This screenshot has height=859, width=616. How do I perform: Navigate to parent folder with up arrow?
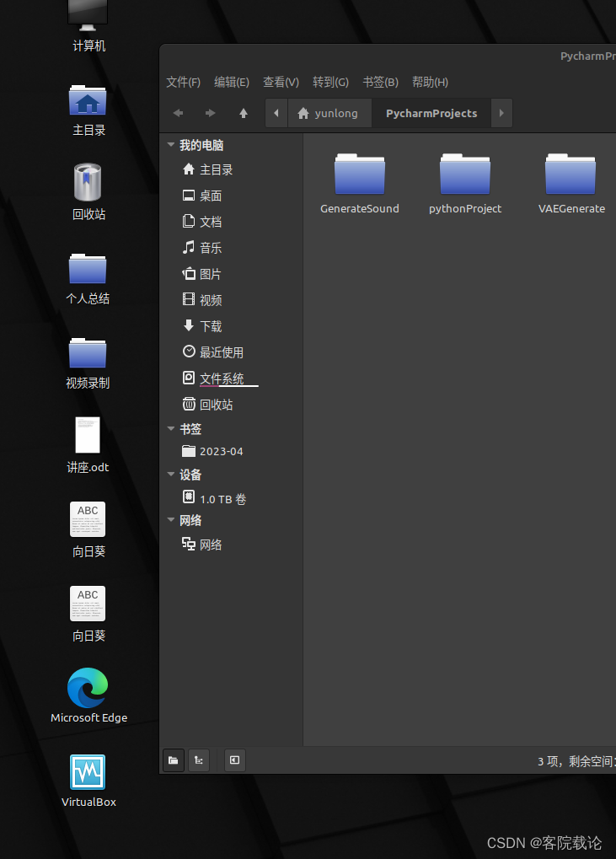[244, 113]
